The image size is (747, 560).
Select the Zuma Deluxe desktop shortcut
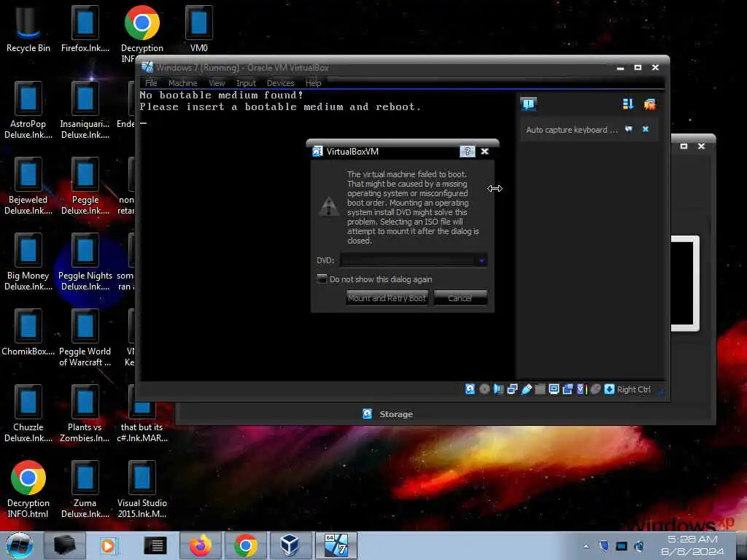click(85, 489)
